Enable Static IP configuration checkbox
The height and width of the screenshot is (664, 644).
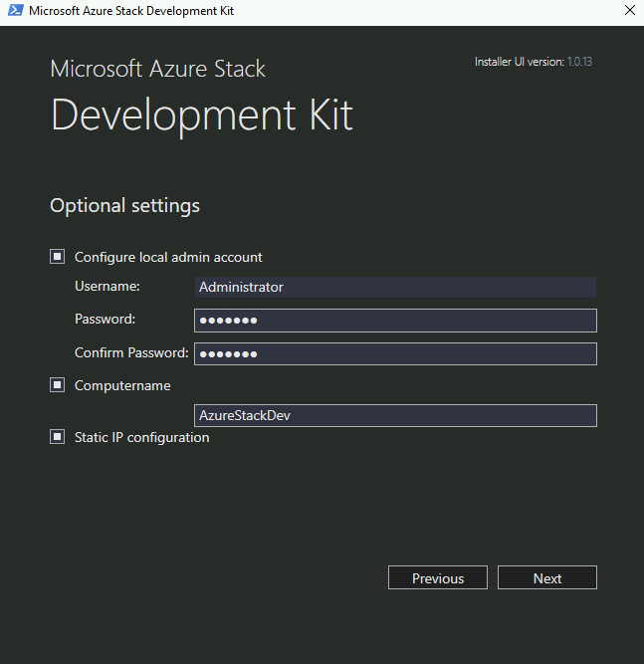pos(57,437)
